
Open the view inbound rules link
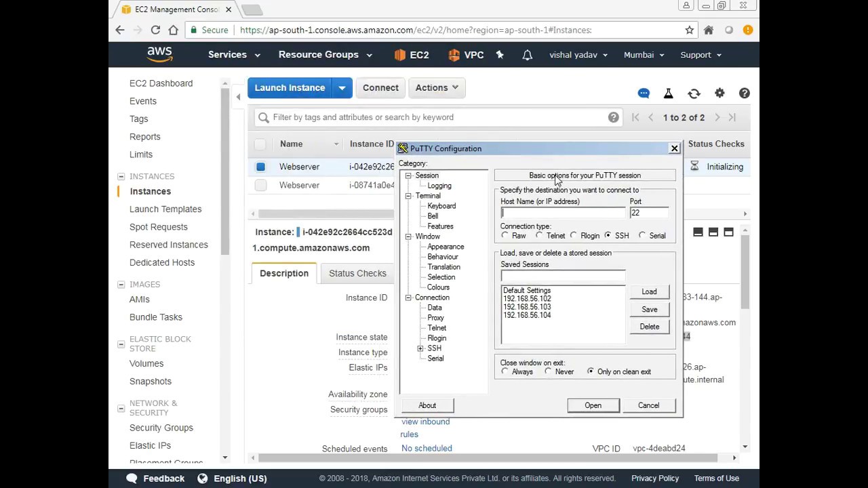tap(425, 428)
